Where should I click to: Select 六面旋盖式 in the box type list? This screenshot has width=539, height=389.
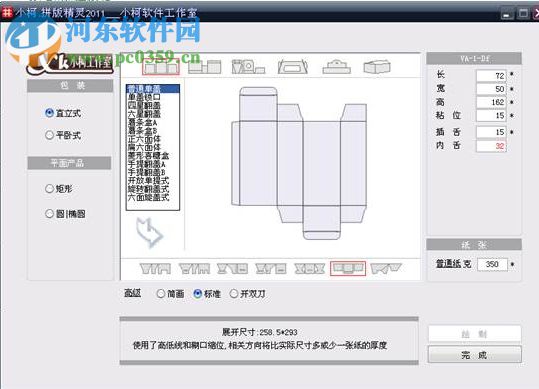pyautogui.click(x=153, y=197)
